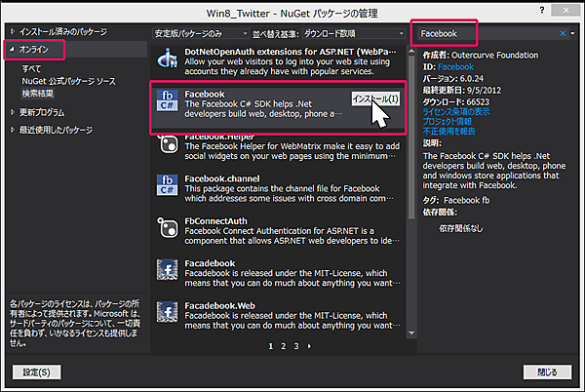Open the 安定版パッケージのみ dropdown
The image size is (585, 392).
[200, 33]
